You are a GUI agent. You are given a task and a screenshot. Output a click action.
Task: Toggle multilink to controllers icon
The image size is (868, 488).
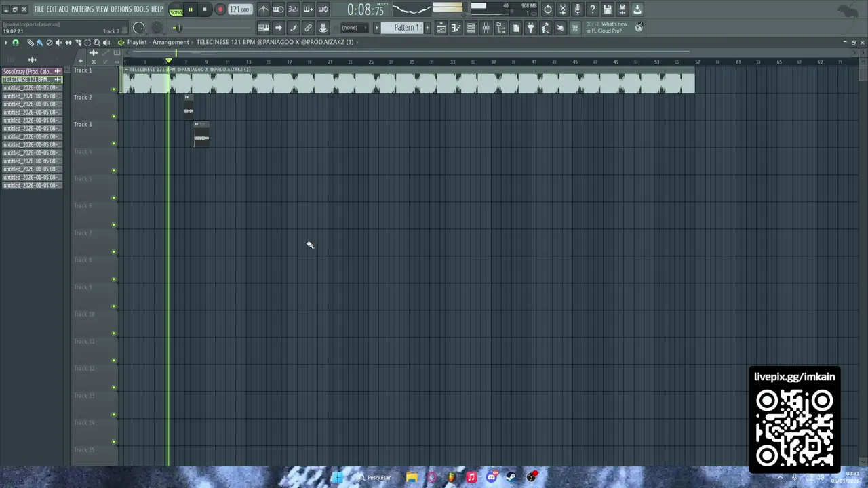click(x=308, y=28)
